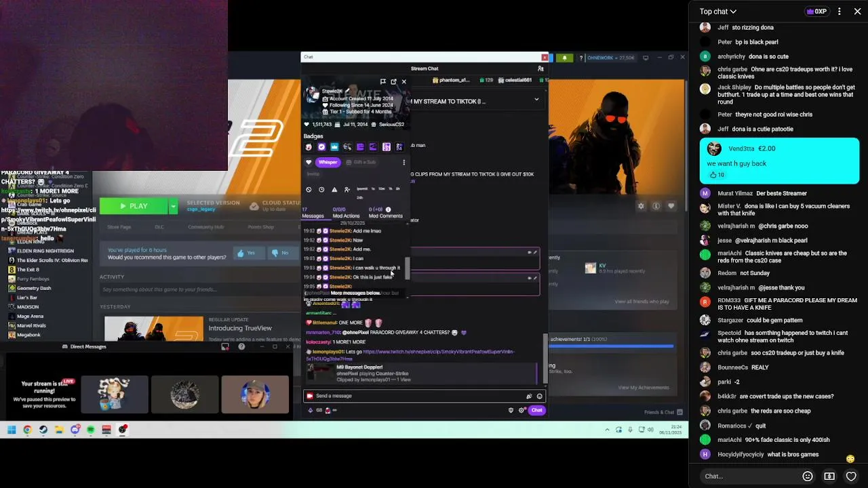Open the dropdown arrow beside PLAY

tap(174, 206)
